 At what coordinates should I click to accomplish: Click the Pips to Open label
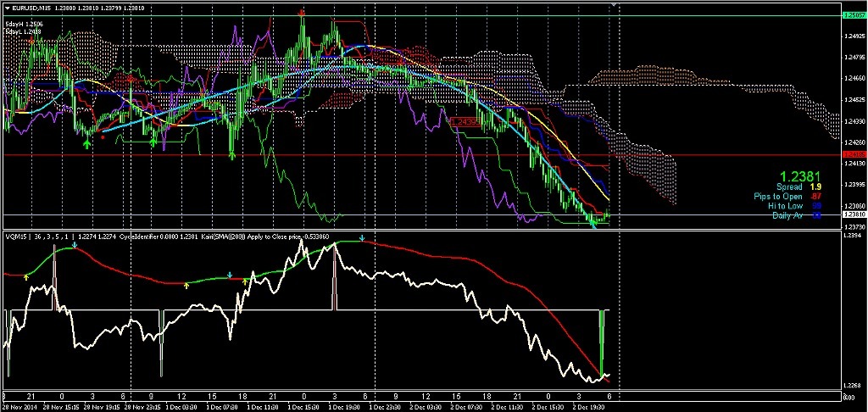[x=778, y=197]
